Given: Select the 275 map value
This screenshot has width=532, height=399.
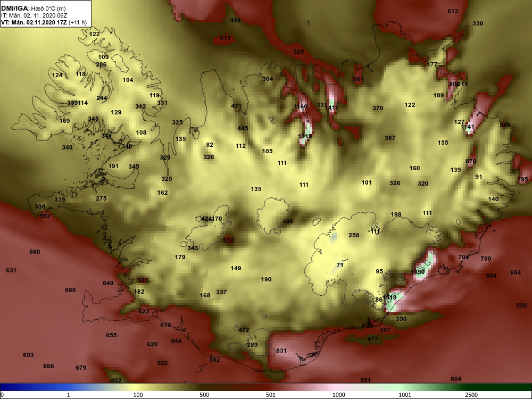Looking at the screenshot, I should 101,199.
